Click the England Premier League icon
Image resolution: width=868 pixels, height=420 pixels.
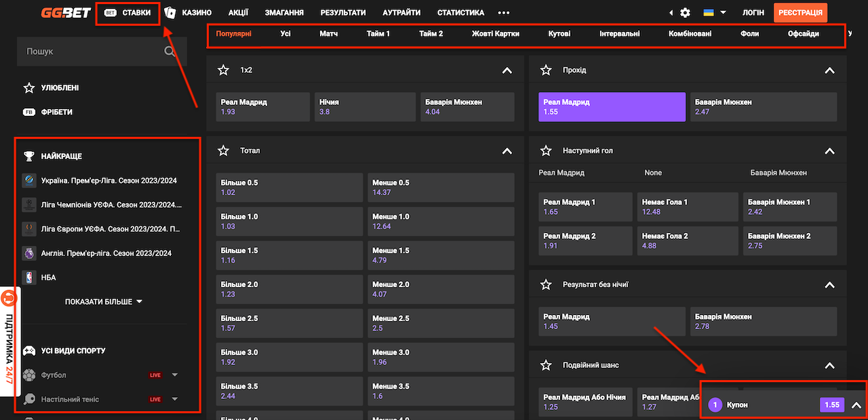coord(28,253)
